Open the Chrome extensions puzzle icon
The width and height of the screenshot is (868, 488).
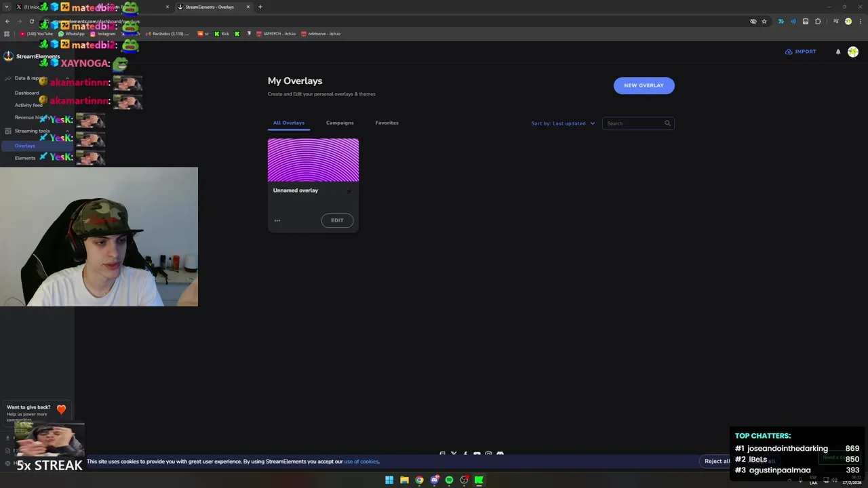coord(818,22)
